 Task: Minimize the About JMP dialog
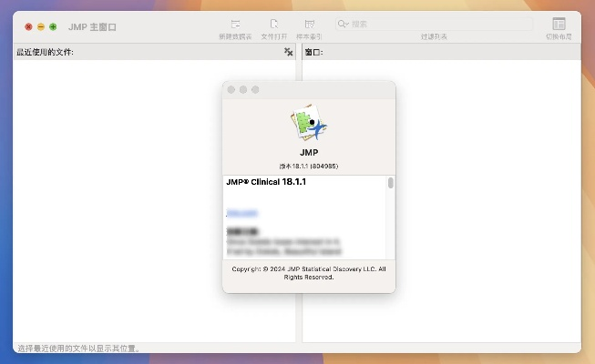pyautogui.click(x=243, y=89)
